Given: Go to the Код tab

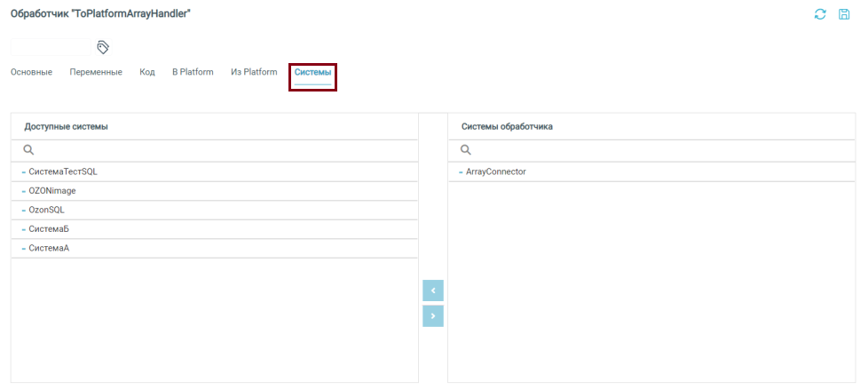Looking at the screenshot, I should 147,72.
